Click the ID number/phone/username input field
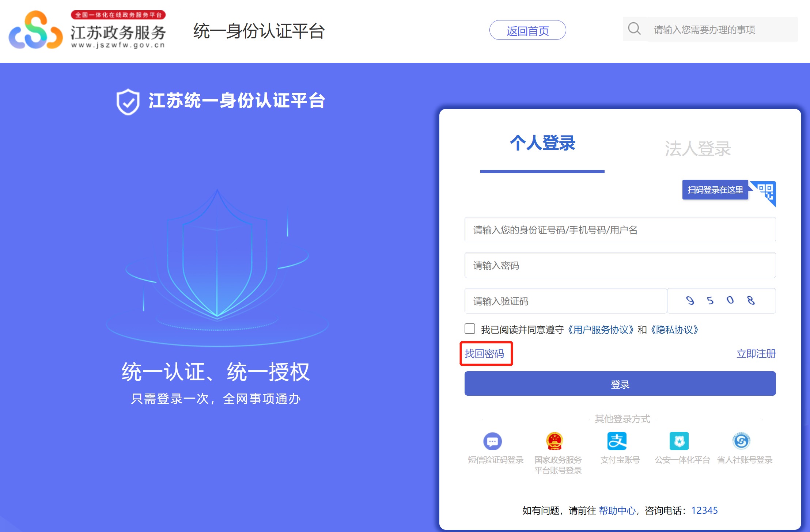Image resolution: width=810 pixels, height=532 pixels. [620, 230]
